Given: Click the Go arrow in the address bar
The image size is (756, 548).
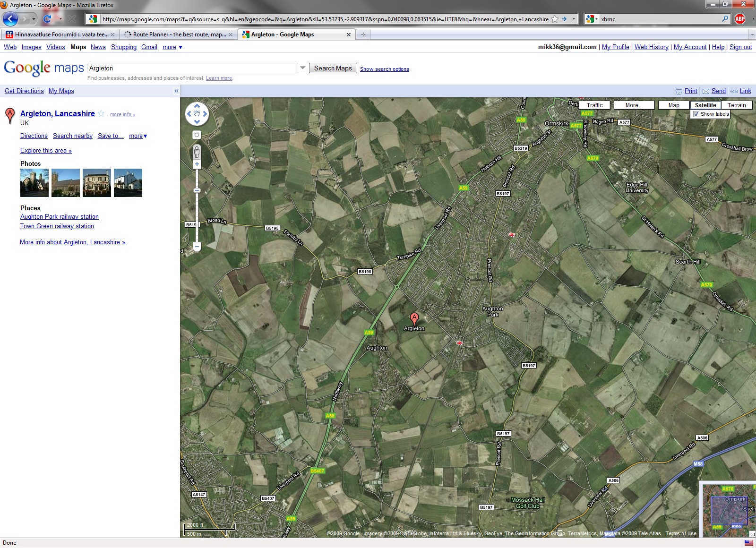Looking at the screenshot, I should 564,19.
